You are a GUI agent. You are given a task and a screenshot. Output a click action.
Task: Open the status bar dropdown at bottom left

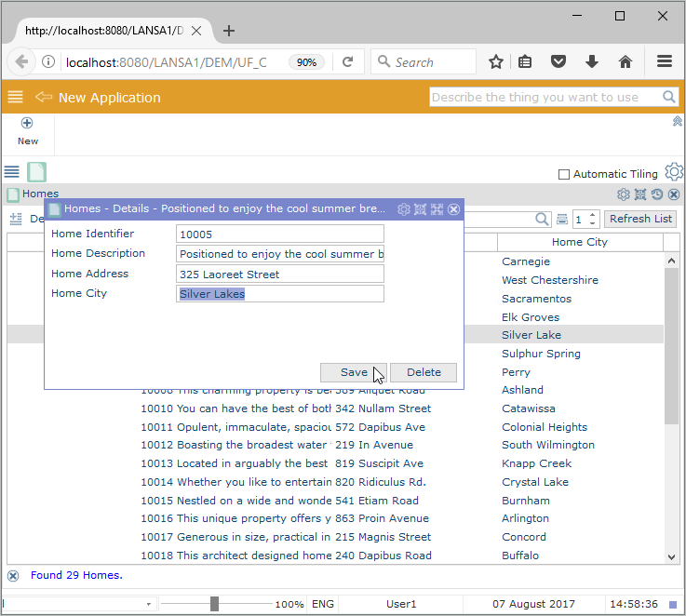[149, 605]
